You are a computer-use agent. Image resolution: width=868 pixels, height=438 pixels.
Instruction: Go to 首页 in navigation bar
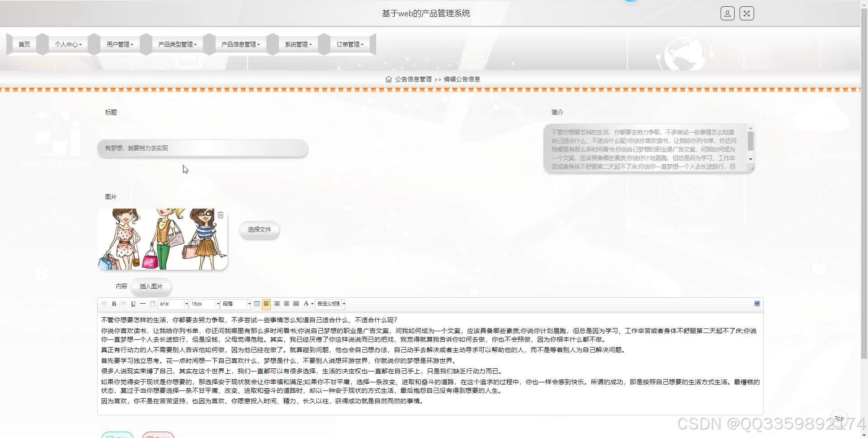coord(24,44)
